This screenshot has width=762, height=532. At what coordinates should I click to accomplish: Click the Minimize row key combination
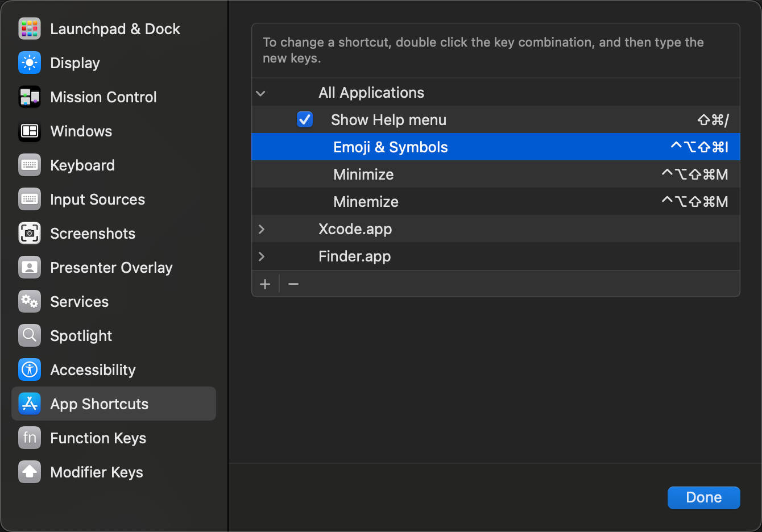(x=695, y=174)
